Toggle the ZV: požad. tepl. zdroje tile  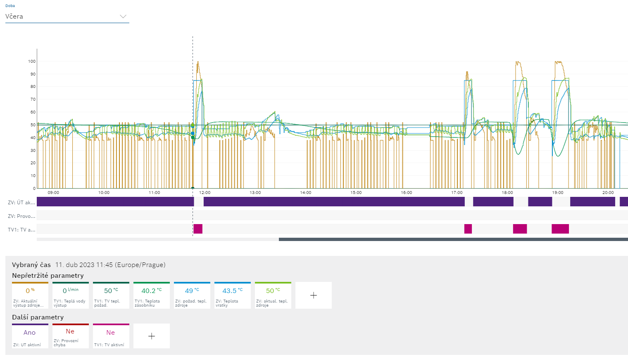pyautogui.click(x=192, y=295)
